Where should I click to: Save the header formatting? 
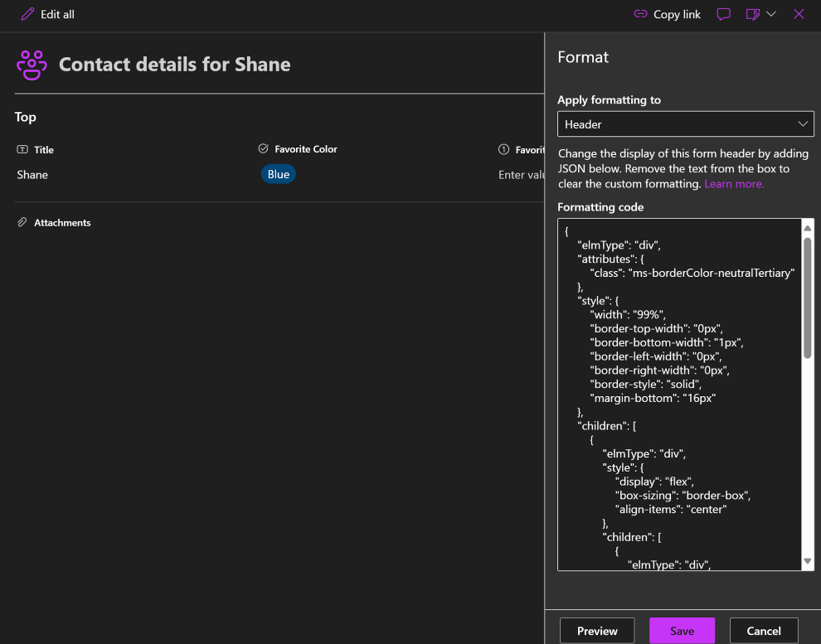(682, 631)
